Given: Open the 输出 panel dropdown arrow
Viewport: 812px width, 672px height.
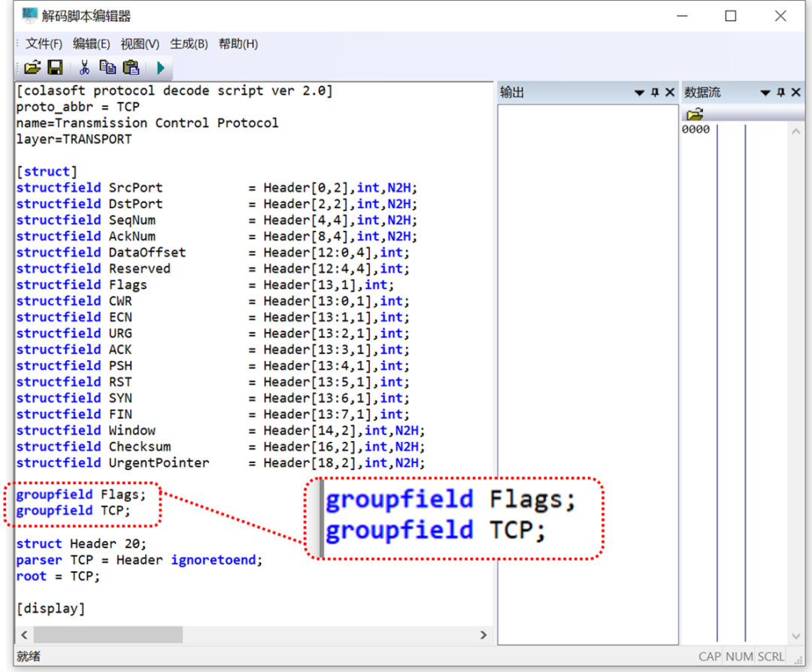Looking at the screenshot, I should click(639, 92).
